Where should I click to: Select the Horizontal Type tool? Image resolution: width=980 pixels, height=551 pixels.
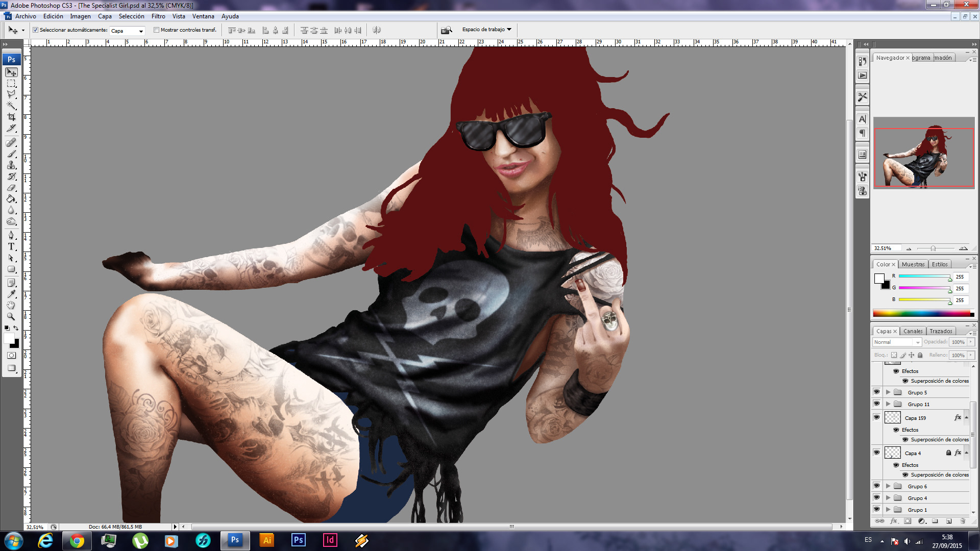(x=11, y=246)
